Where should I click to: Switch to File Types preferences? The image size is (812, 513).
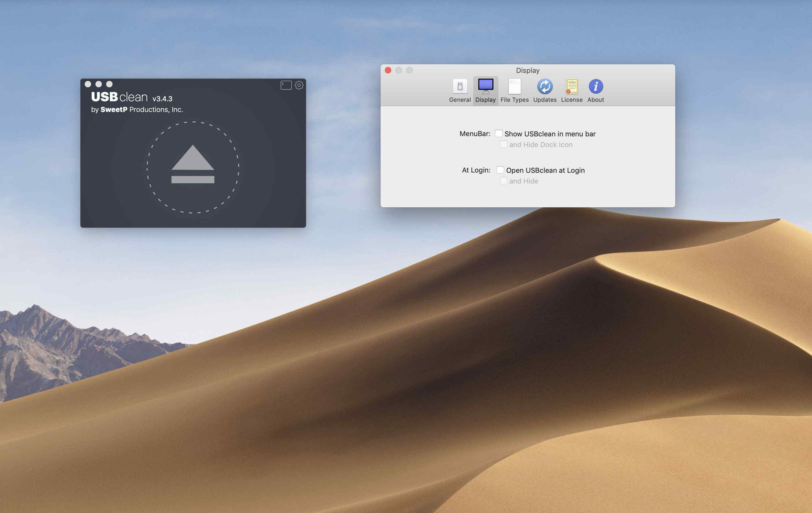pyautogui.click(x=514, y=90)
